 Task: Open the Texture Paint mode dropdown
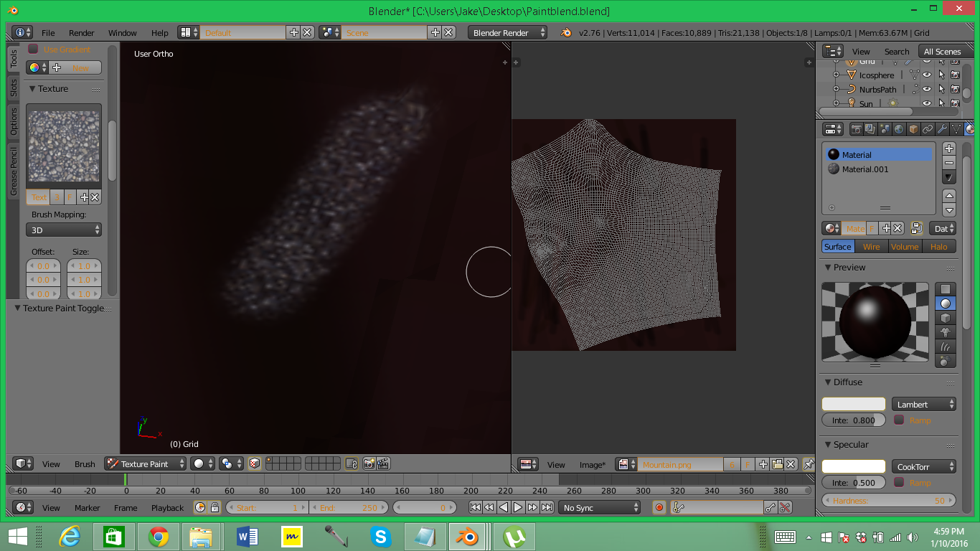146,464
